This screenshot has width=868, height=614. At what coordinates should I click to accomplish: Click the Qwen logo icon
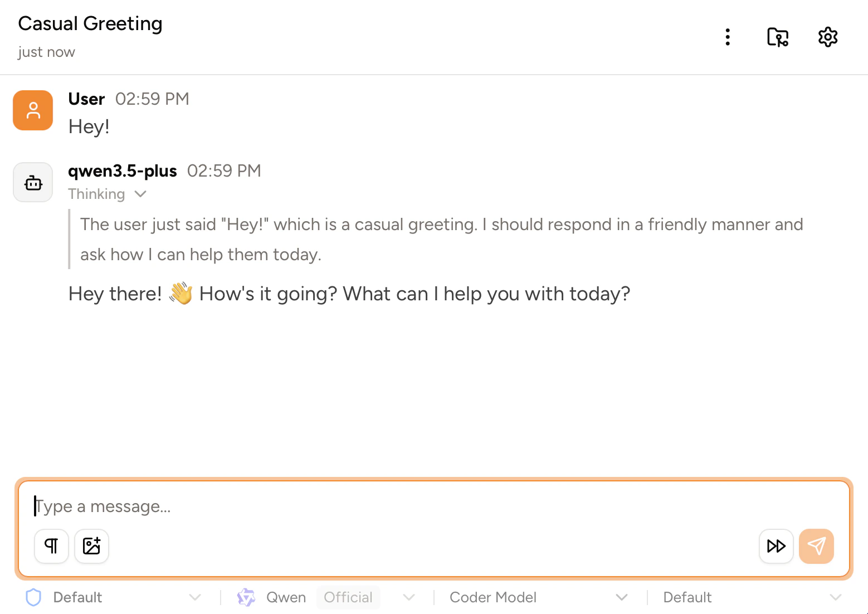(x=246, y=597)
